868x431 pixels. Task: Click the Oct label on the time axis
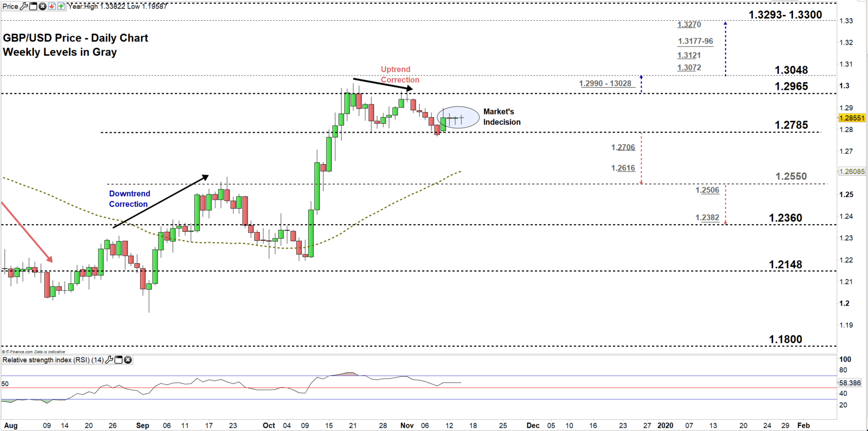pos(269,426)
